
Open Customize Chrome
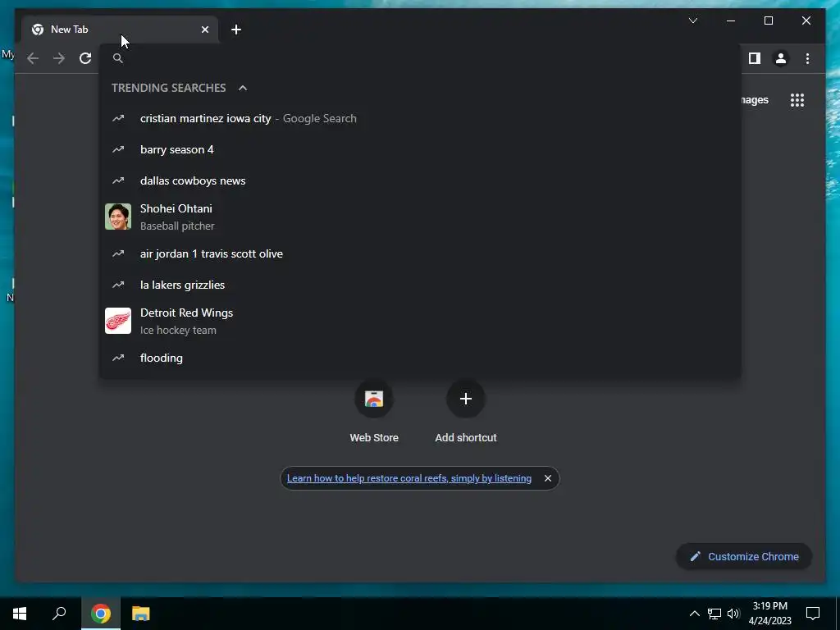coord(744,557)
